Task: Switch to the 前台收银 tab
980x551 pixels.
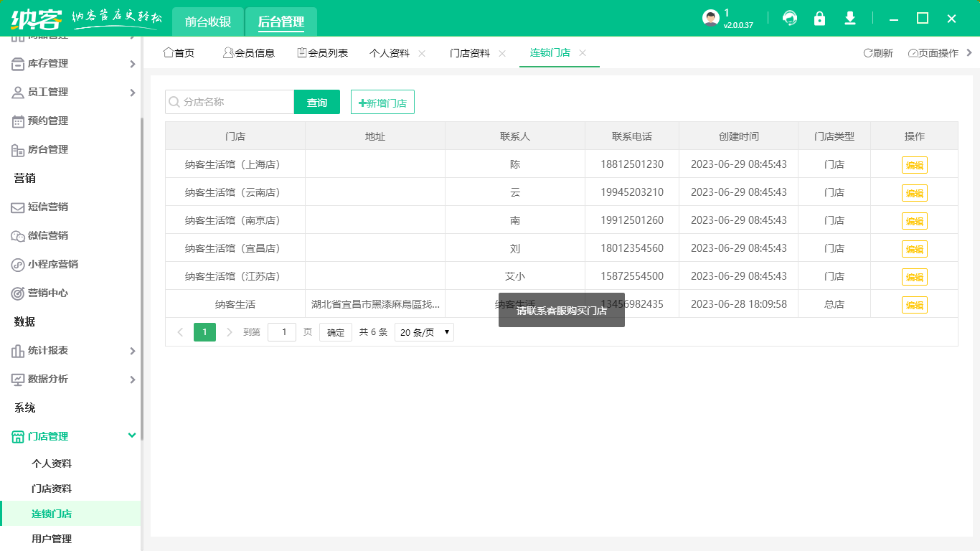Action: coord(208,22)
